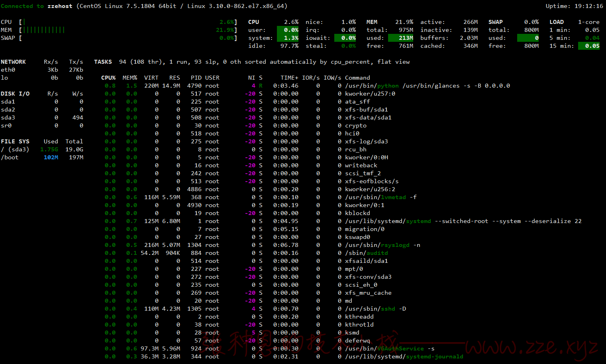606x364 pixels.
Task: Click the CPU% column header
Action: coord(108,78)
